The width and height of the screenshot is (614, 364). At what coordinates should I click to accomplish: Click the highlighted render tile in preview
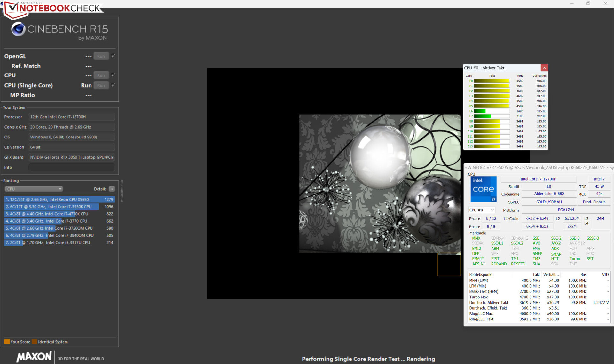point(449,264)
